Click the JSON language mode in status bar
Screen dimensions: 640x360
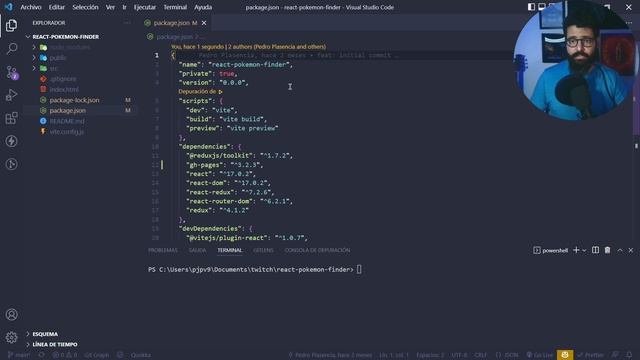tap(507, 355)
